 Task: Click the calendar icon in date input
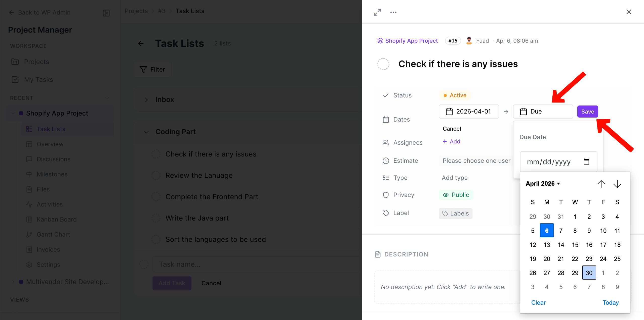click(x=586, y=162)
